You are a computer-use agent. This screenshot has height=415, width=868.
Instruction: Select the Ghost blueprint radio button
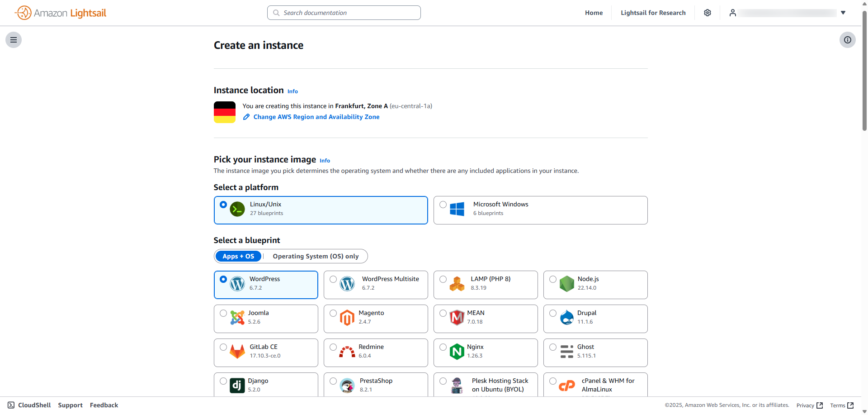[x=553, y=347]
